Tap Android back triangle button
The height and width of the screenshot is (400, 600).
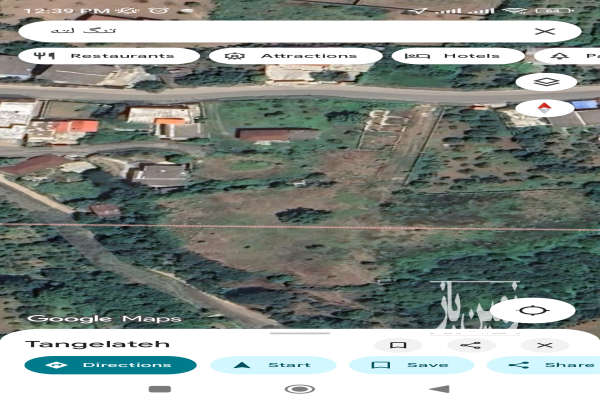point(440,389)
